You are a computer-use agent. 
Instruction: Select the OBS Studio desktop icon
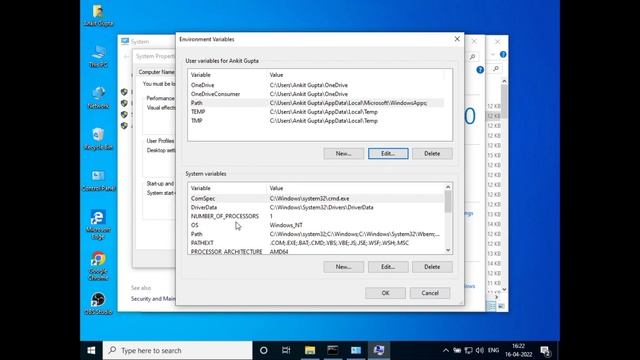[x=98, y=304]
